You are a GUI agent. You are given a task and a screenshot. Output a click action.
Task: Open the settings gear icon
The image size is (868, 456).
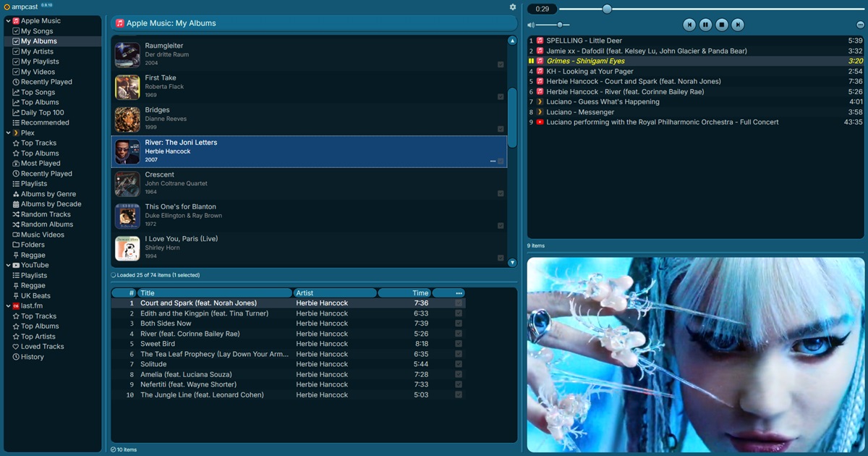[513, 7]
